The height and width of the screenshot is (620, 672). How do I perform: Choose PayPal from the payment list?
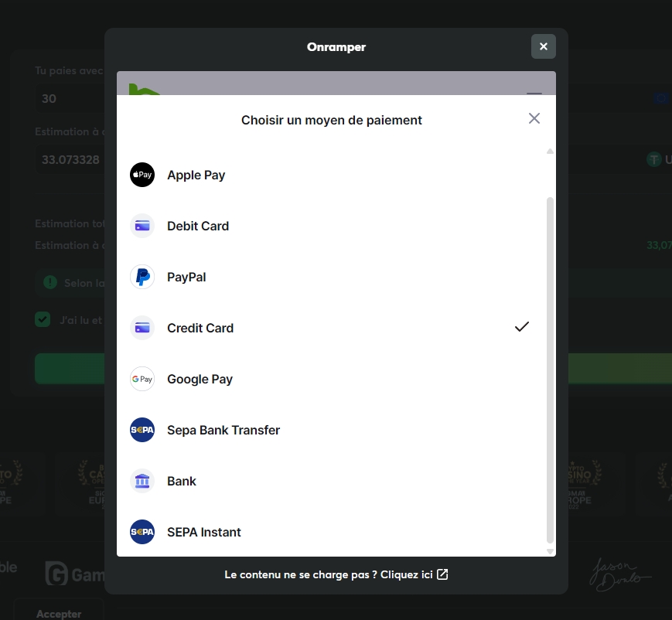(186, 277)
